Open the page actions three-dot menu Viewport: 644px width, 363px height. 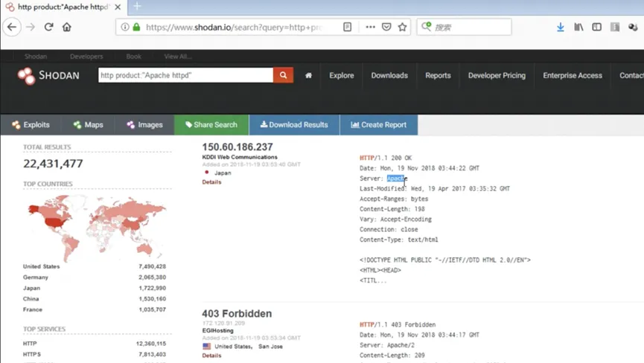370,27
